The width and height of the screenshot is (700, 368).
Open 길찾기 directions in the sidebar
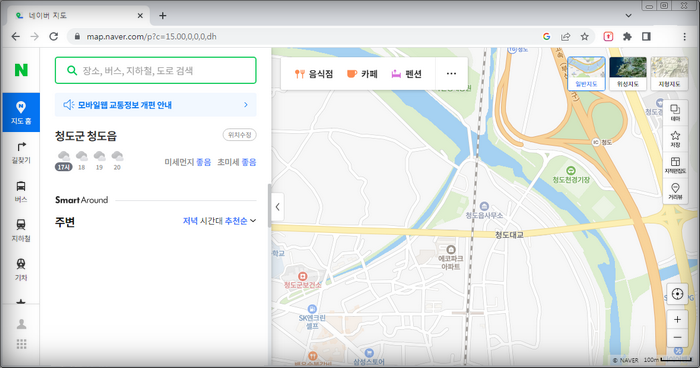click(x=21, y=152)
